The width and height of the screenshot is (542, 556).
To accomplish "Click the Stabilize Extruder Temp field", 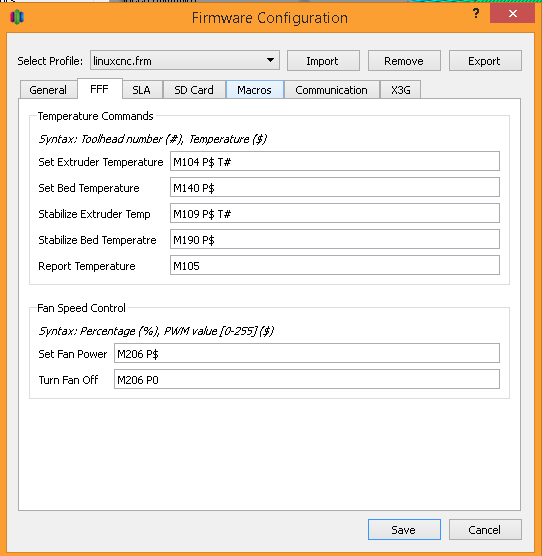I will pos(335,213).
